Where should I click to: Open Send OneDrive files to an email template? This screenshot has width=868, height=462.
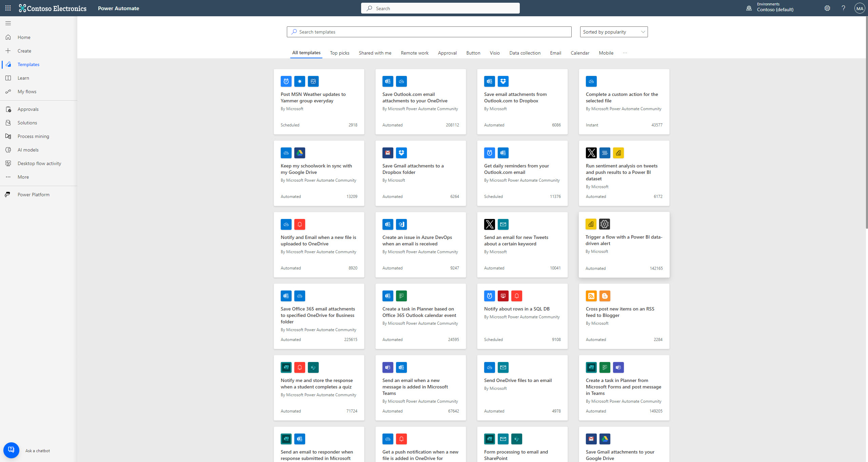[x=522, y=388]
